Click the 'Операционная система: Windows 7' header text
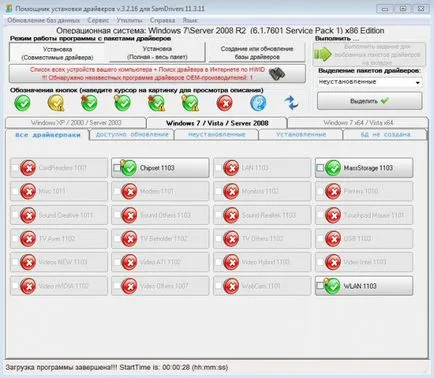This screenshot has width=434, height=378. click(x=220, y=31)
